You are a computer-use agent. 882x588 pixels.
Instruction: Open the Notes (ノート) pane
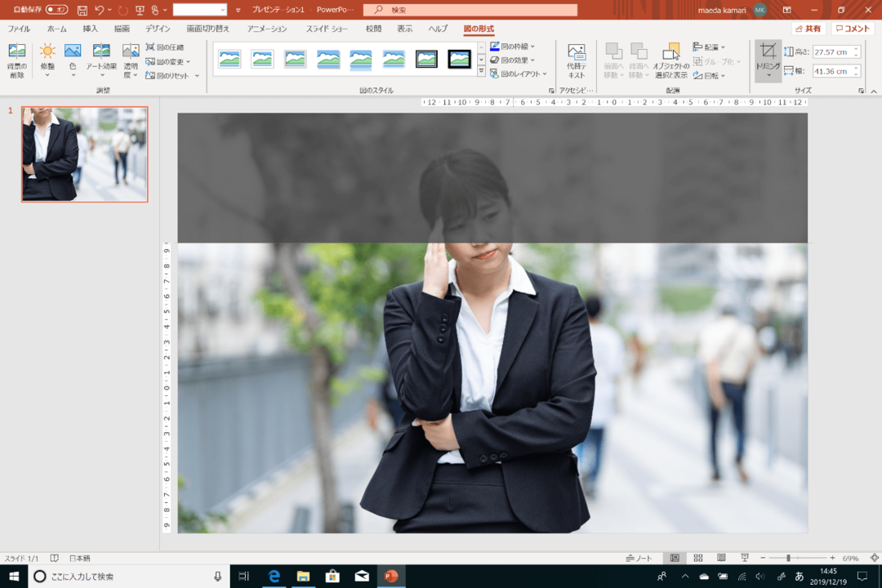(639, 558)
